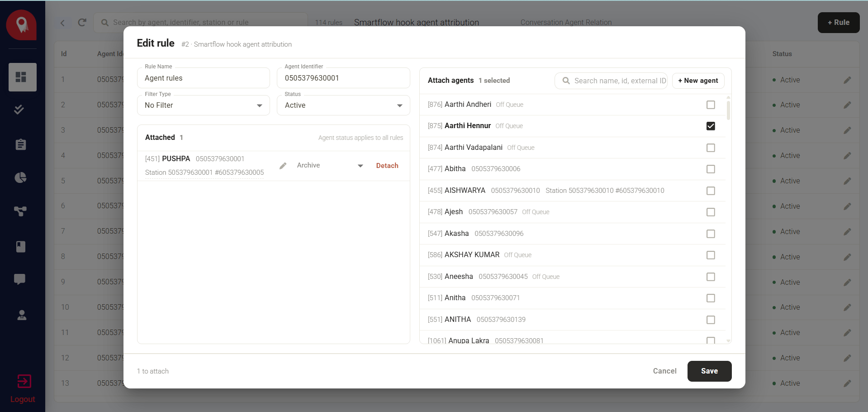The height and width of the screenshot is (412, 868).
Task: Uncheck the Aarthi Hennur agent checkbox
Action: point(711,126)
